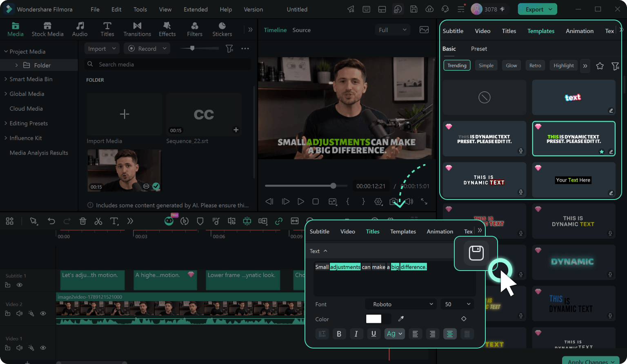Click the Export button
This screenshot has height=364, width=627.
pos(537,9)
